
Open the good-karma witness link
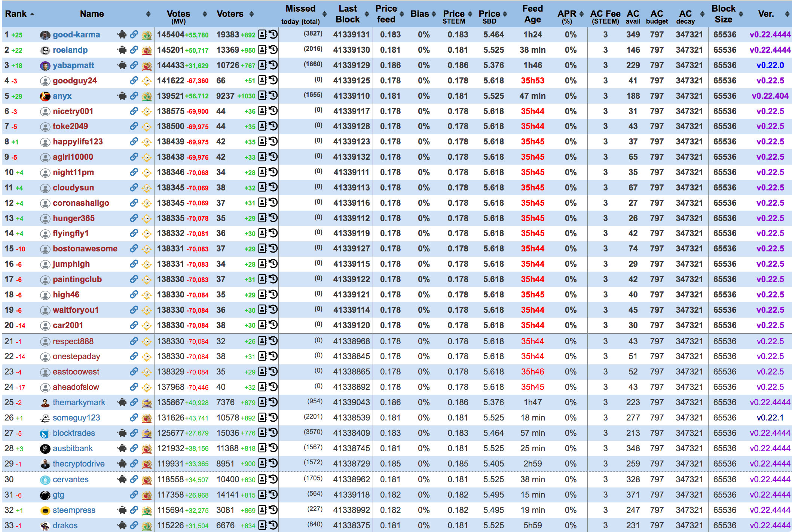[x=76, y=35]
